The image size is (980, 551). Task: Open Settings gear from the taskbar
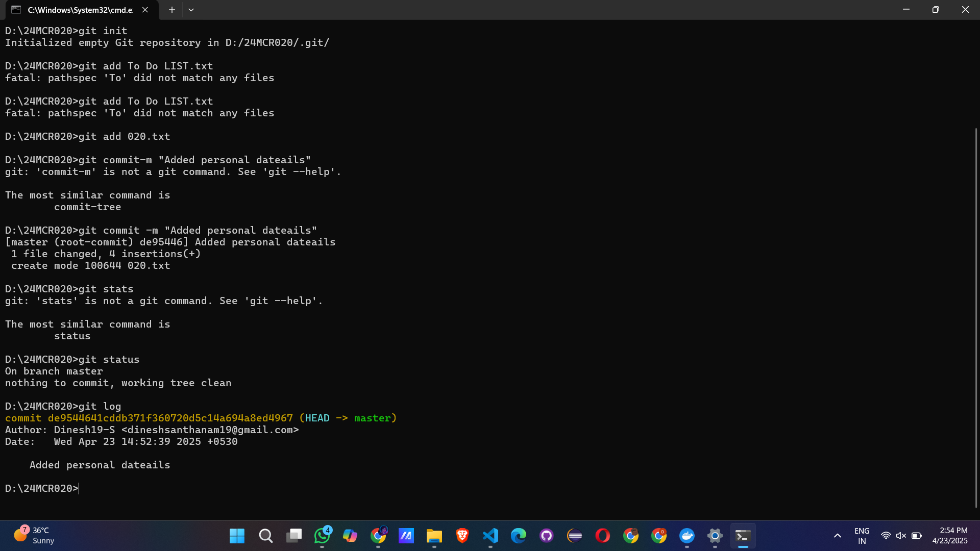[x=715, y=536]
